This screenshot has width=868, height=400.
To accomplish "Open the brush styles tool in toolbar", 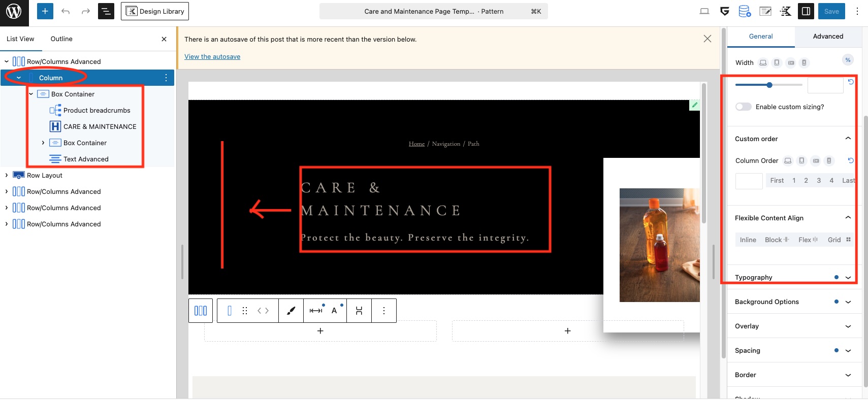I will point(291,311).
